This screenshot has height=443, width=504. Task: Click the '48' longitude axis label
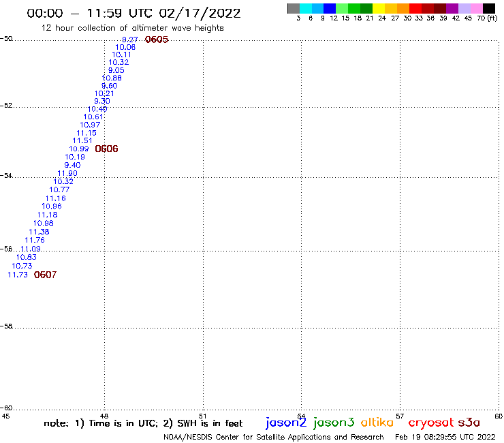coord(104,416)
